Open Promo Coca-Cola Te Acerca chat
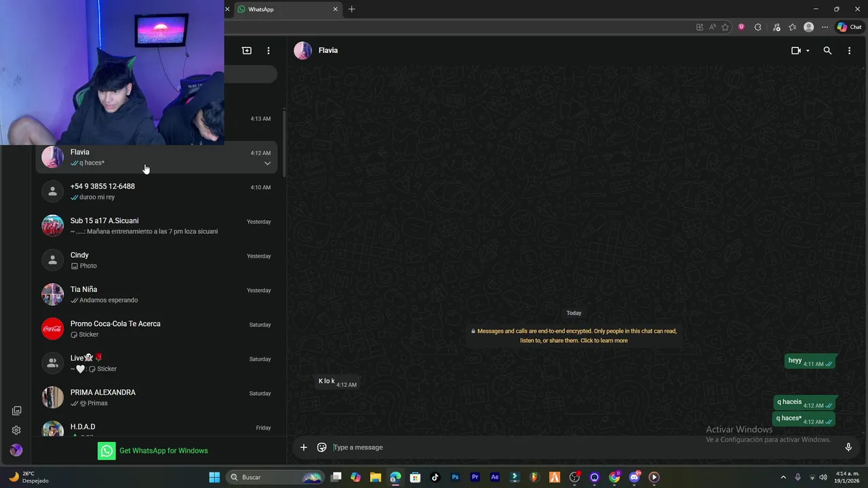Image resolution: width=868 pixels, height=488 pixels. coord(157,329)
